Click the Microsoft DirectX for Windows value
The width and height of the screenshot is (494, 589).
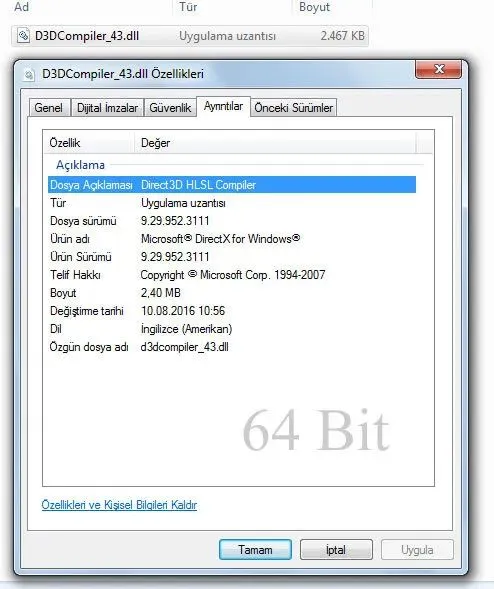(x=221, y=239)
